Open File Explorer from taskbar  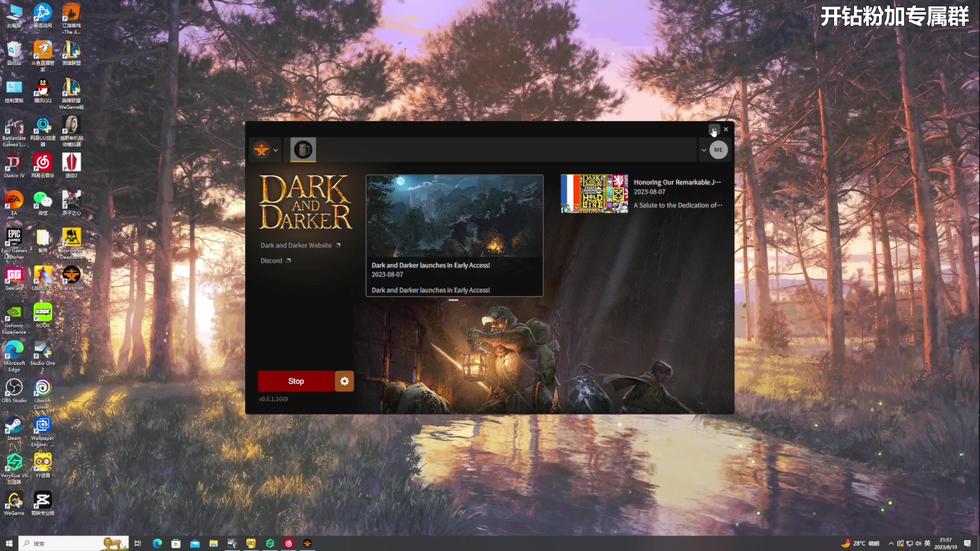[213, 543]
